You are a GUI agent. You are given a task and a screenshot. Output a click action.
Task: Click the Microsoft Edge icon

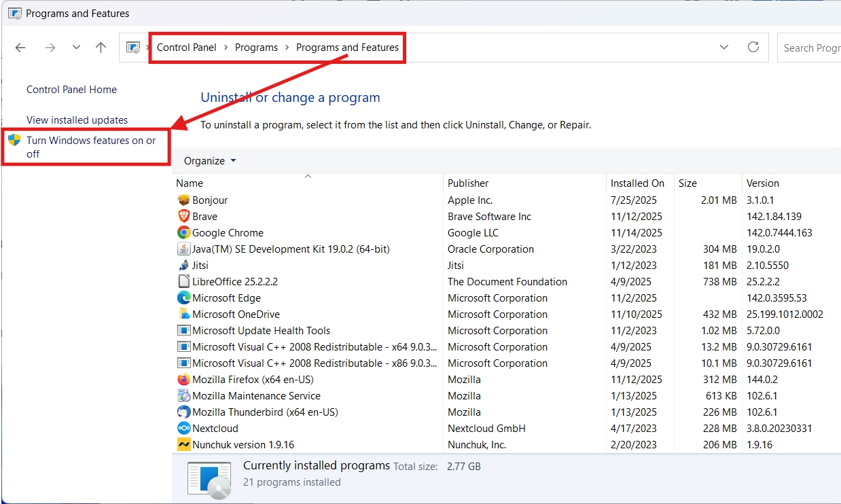tap(183, 298)
